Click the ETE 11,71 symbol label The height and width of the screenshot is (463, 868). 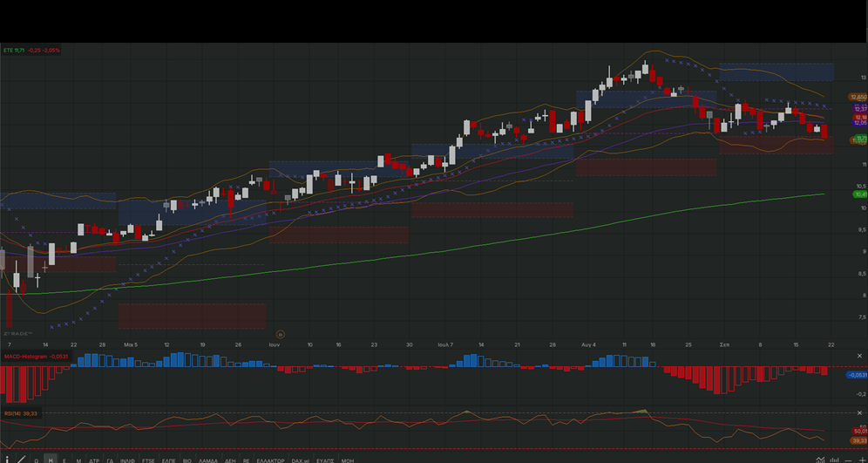14,51
